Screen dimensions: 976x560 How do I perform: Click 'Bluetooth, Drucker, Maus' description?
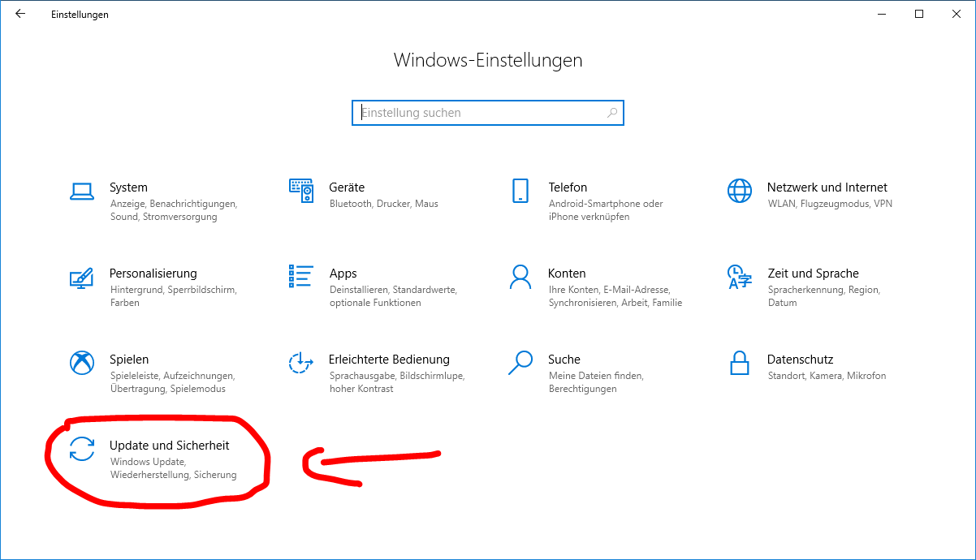click(383, 204)
